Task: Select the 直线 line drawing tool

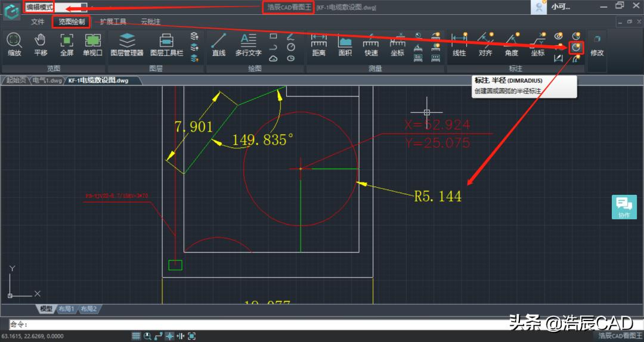Action: click(x=219, y=45)
